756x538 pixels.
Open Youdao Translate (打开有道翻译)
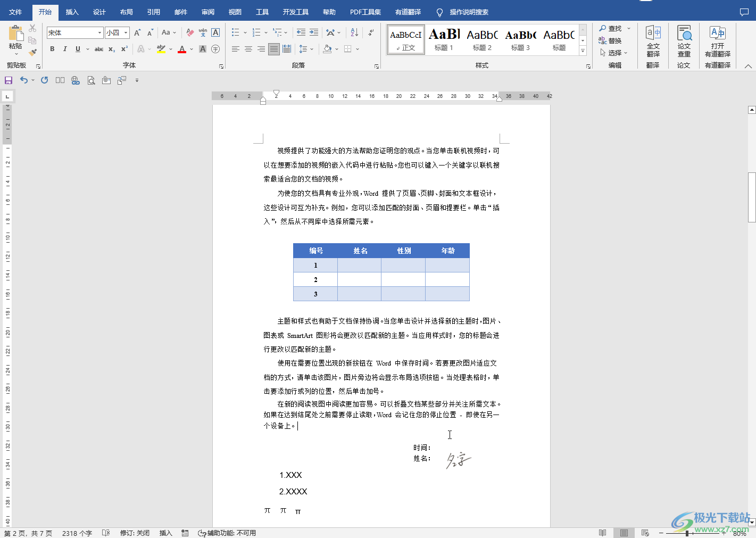click(718, 42)
